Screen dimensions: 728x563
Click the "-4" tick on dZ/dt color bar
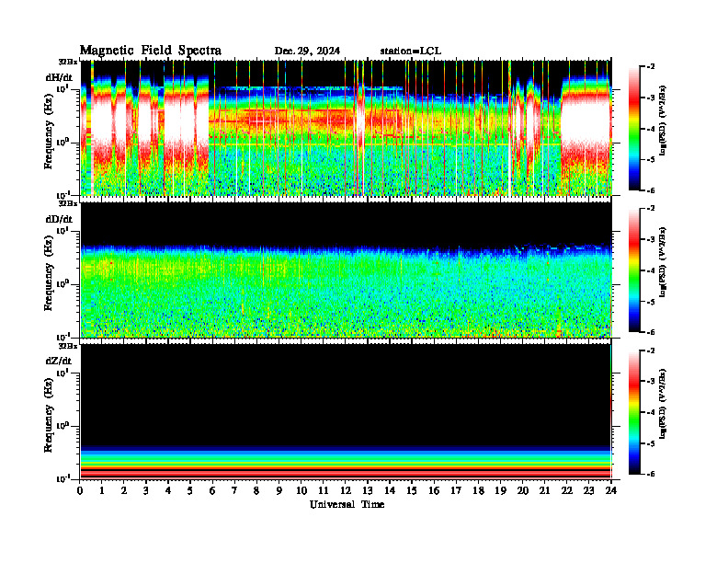(x=651, y=412)
